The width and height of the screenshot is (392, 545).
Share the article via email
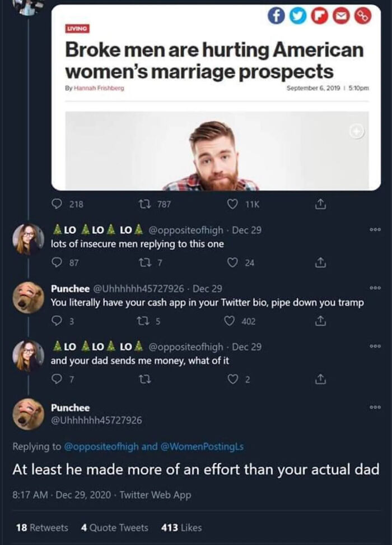pos(340,15)
